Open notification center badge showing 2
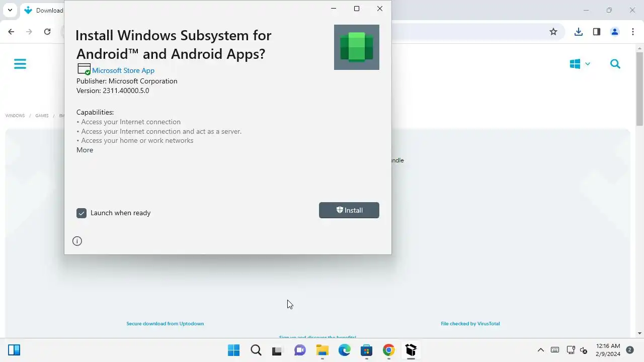The height and width of the screenshot is (362, 644). point(629,350)
